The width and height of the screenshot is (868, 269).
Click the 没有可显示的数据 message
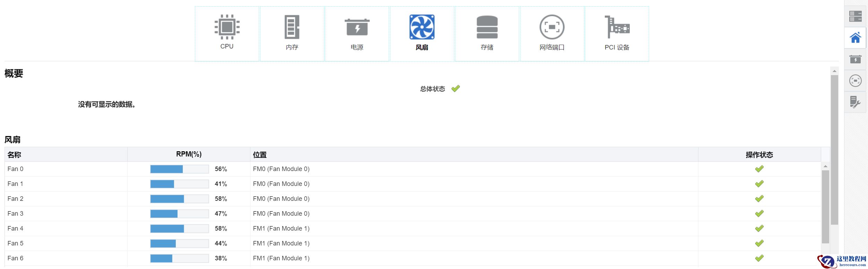[106, 104]
